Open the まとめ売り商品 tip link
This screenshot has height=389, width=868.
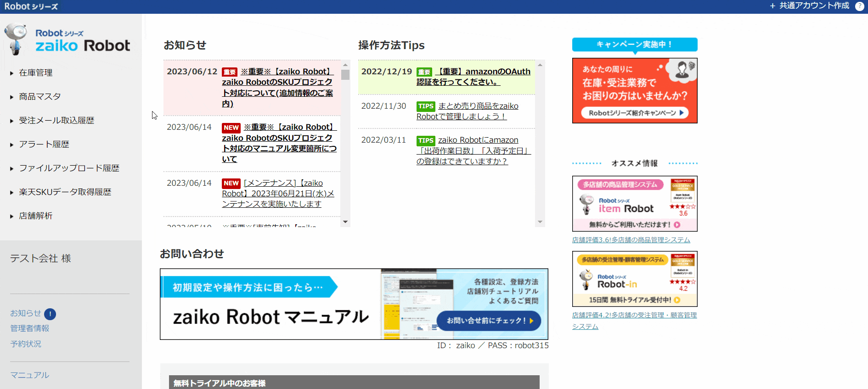pyautogui.click(x=468, y=111)
